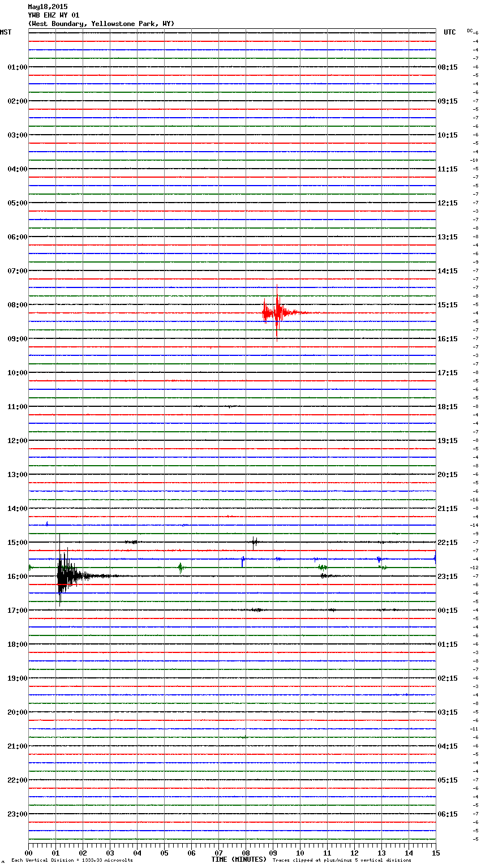Image resolution: width=481 pixels, height=868 pixels.
Task: Select the 07:00 MST row label
Action: coord(17,271)
